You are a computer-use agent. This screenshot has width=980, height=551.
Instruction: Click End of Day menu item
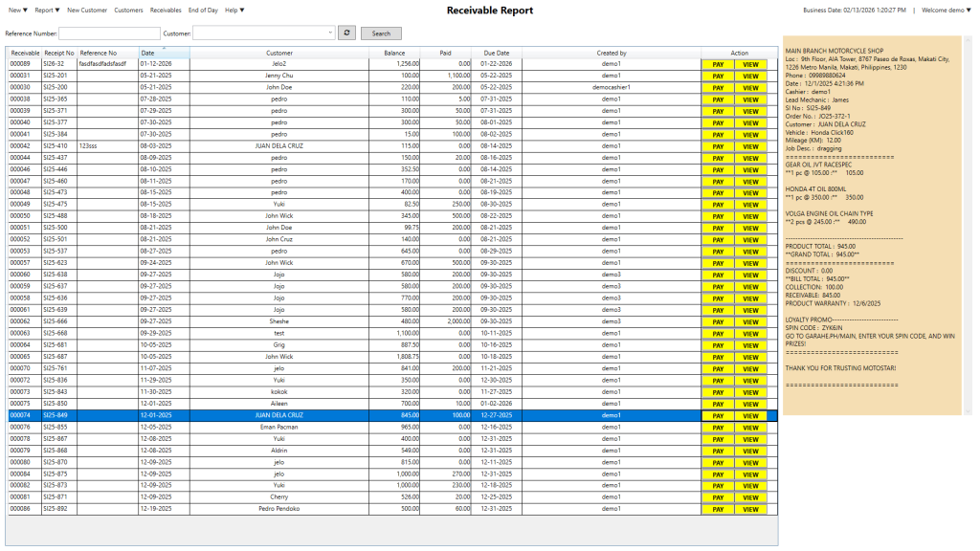(x=203, y=10)
